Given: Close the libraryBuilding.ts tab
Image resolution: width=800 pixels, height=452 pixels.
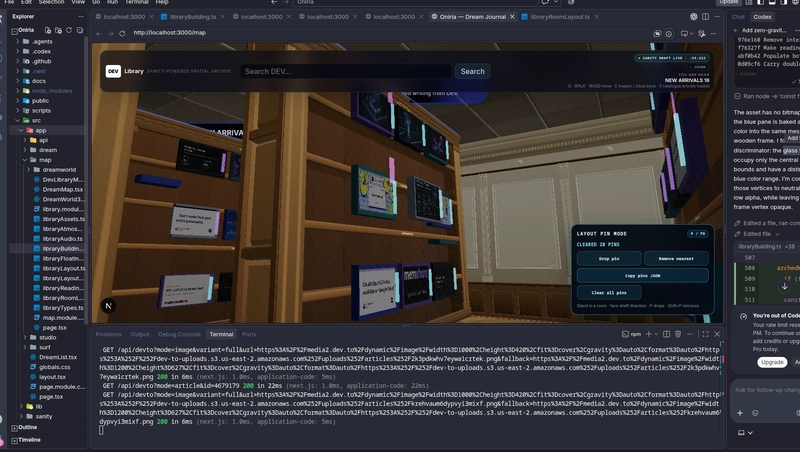Looking at the screenshot, I should (222, 17).
